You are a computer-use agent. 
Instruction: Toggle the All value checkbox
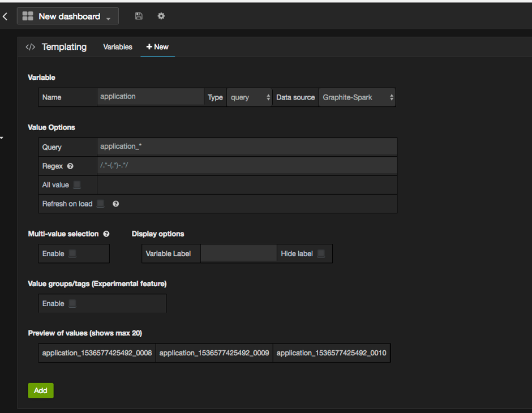click(x=77, y=185)
